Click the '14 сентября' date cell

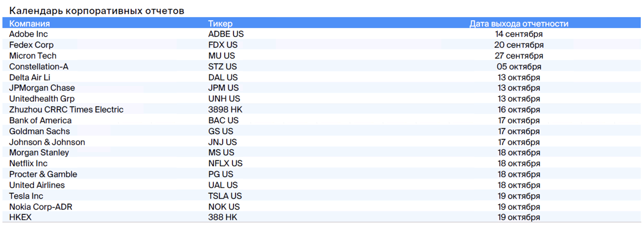pyautogui.click(x=519, y=34)
